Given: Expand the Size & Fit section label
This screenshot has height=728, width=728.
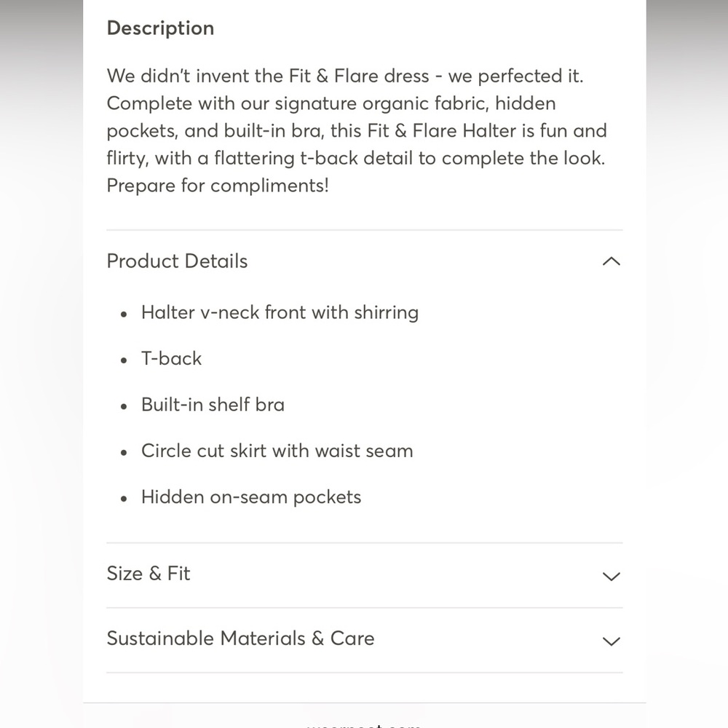Looking at the screenshot, I should coord(148,574).
